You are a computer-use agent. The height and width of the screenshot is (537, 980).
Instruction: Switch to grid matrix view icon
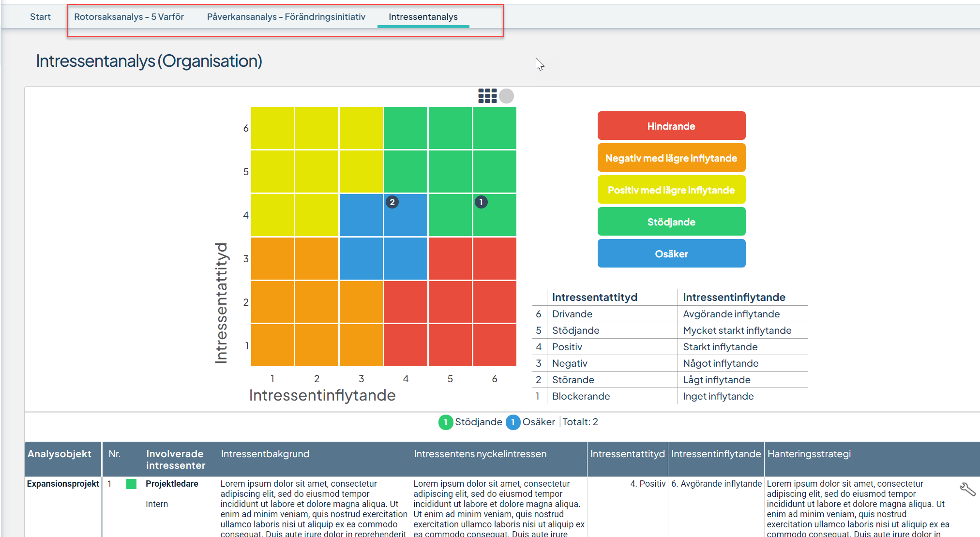click(487, 96)
